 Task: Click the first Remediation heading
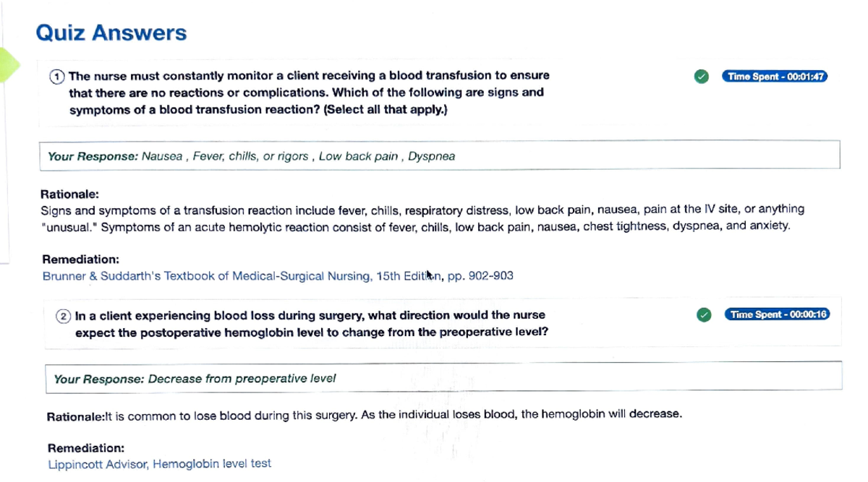[81, 259]
